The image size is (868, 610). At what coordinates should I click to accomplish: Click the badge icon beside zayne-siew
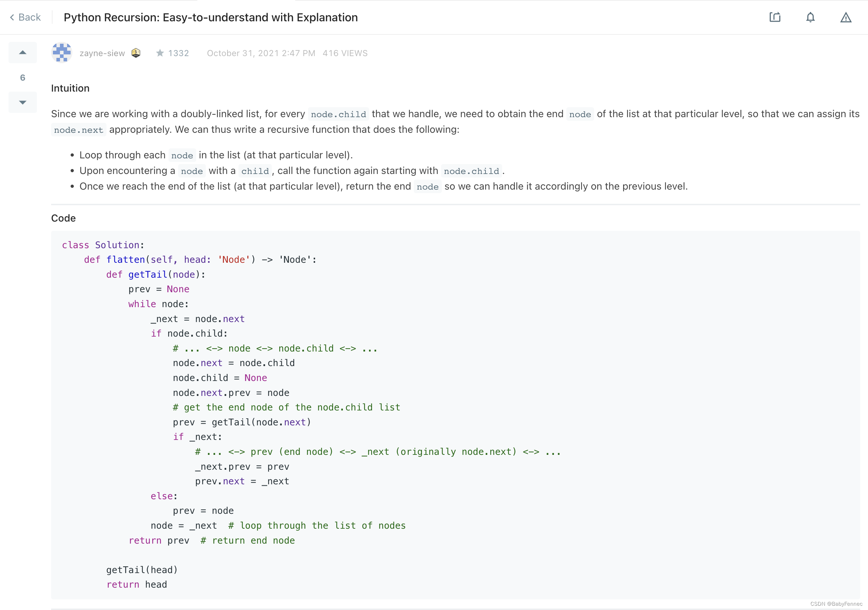[136, 53]
